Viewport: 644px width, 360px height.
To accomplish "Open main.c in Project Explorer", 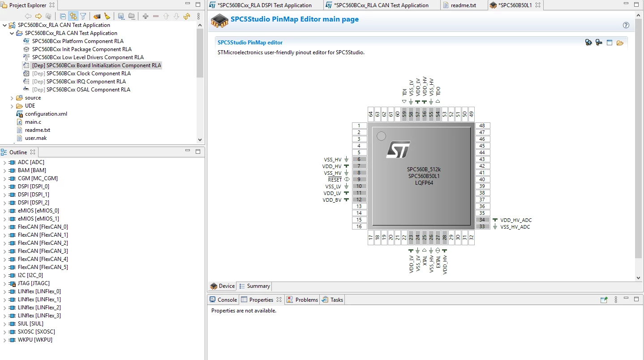I will (33, 122).
